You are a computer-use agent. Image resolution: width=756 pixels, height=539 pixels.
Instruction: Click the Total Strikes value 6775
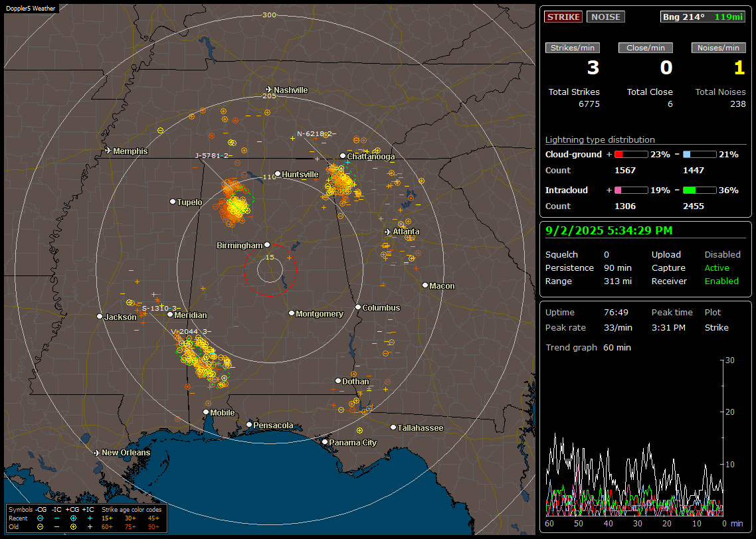589,104
